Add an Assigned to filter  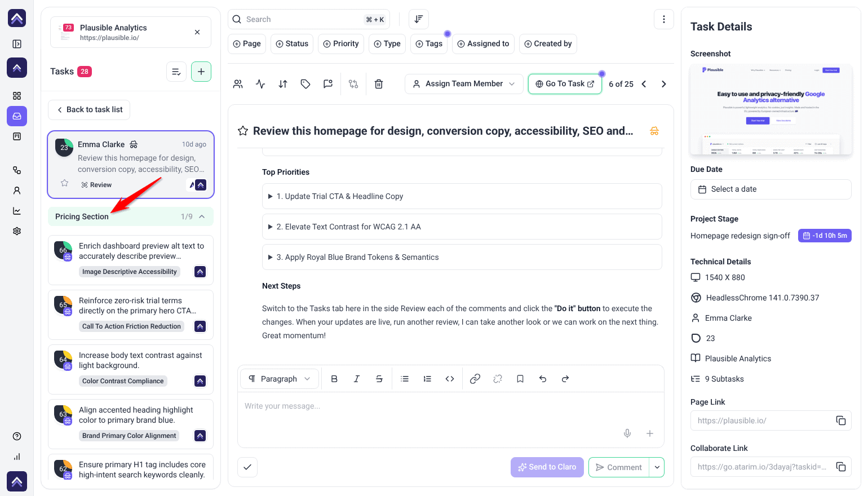483,43
